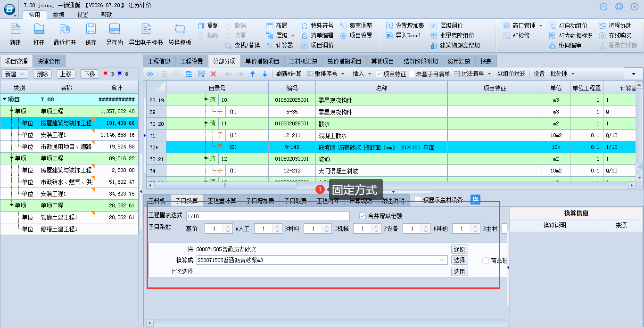Click 在线购买 online purchase
Image resolution: width=644 pixels, height=327 pixels.
[615, 35]
